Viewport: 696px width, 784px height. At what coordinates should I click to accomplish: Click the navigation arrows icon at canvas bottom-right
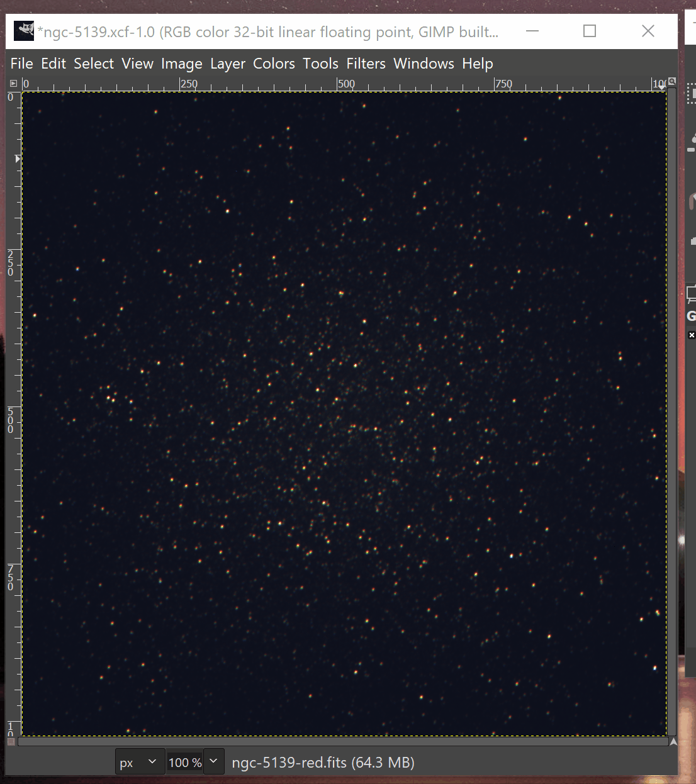click(x=673, y=742)
